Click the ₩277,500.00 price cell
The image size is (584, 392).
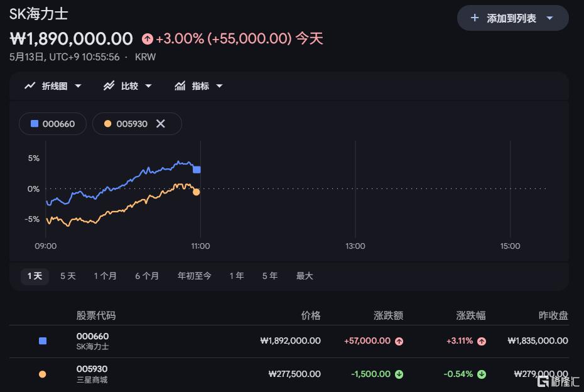coord(295,374)
